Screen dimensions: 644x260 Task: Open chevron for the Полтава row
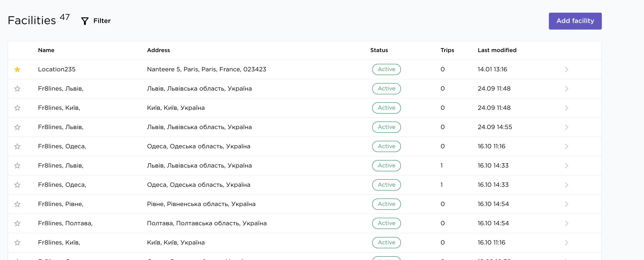coord(566,223)
